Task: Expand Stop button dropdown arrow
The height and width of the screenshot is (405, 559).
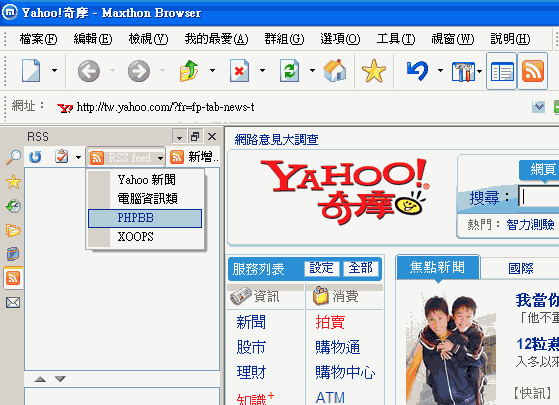Action: pyautogui.click(x=262, y=71)
